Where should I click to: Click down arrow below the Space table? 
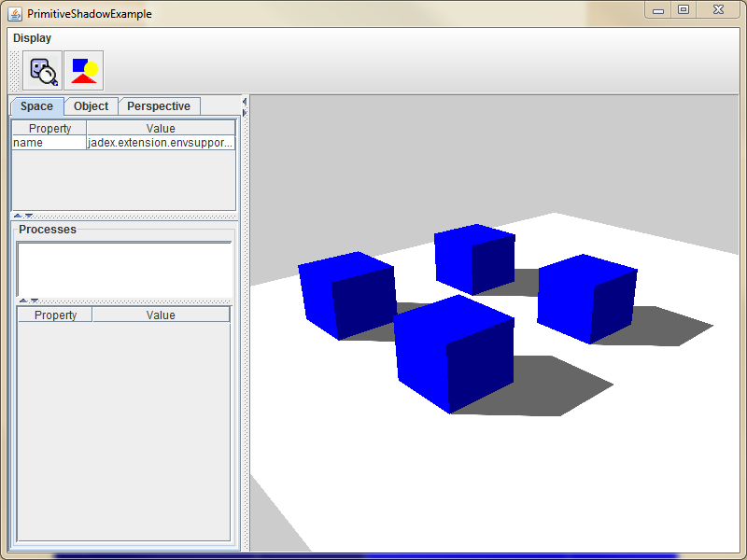(29, 216)
